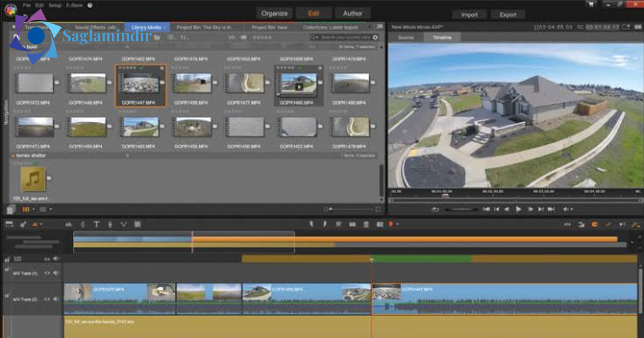
Task: Select the Title (T) tool in timeline toolbar
Action: [97, 224]
